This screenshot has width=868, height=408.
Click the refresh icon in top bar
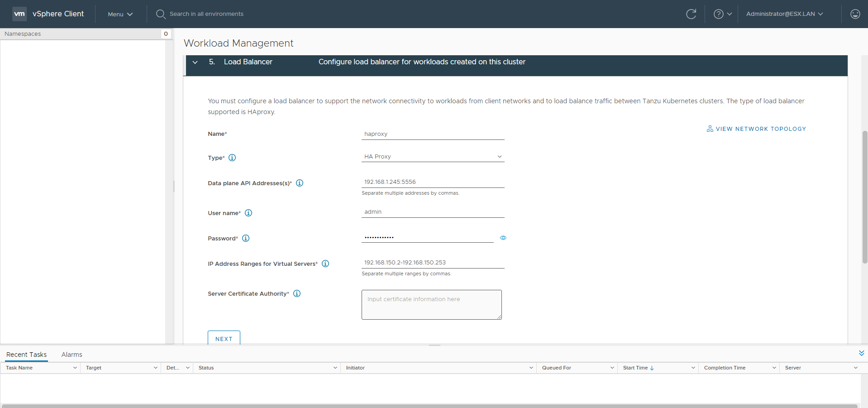[691, 14]
